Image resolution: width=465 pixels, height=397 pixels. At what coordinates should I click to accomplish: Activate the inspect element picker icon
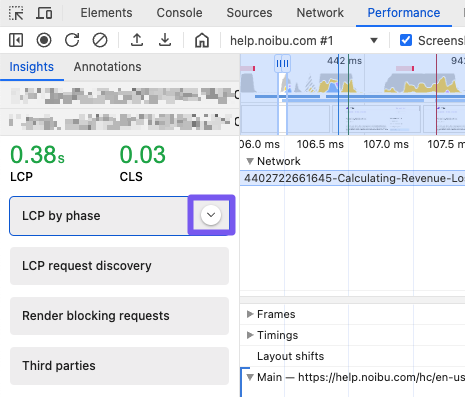[16, 13]
